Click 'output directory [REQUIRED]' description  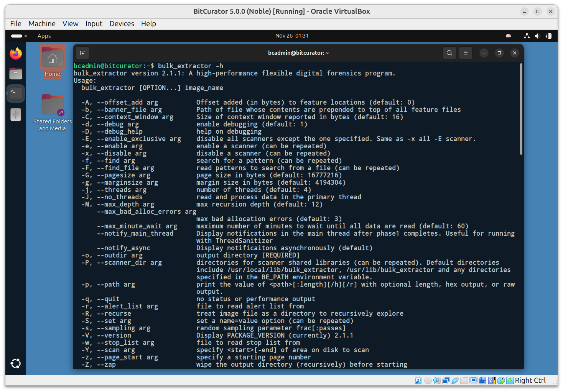tap(248, 255)
